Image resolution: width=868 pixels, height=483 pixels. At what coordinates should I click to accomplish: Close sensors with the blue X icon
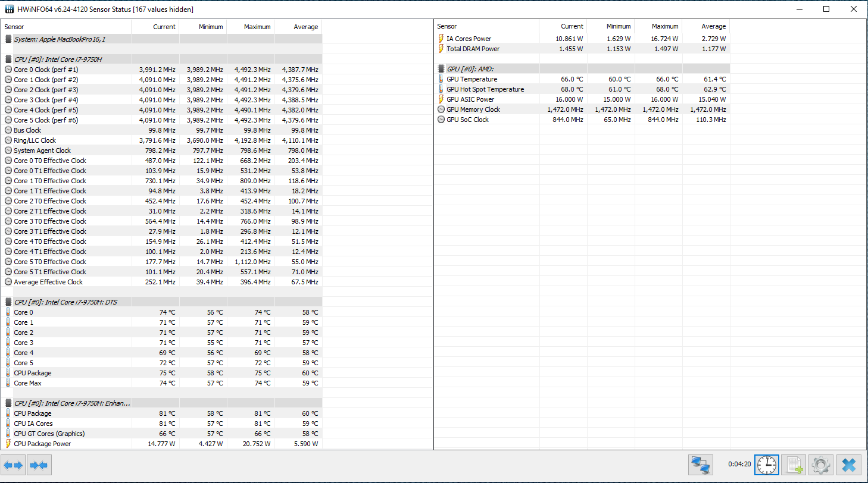tap(849, 465)
